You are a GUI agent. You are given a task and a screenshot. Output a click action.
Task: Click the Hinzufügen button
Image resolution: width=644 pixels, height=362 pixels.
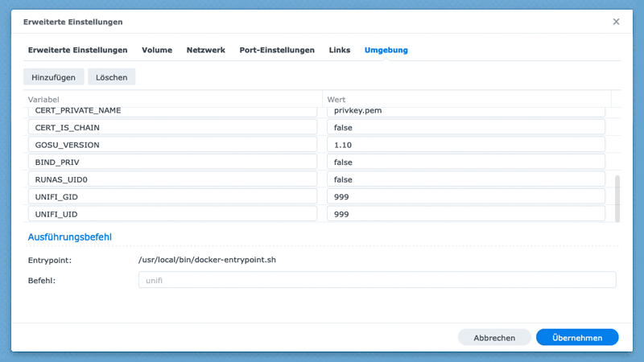53,77
